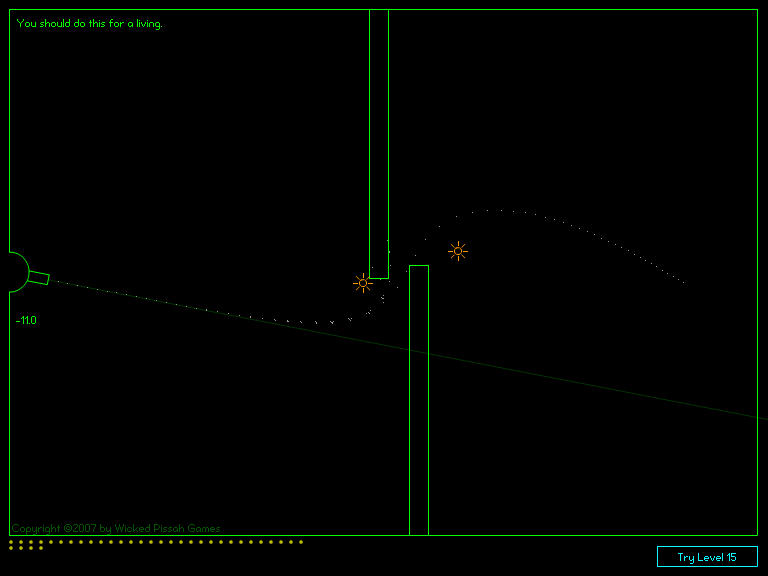
Task: Click the -11.0 angle readout
Action: tap(26, 320)
